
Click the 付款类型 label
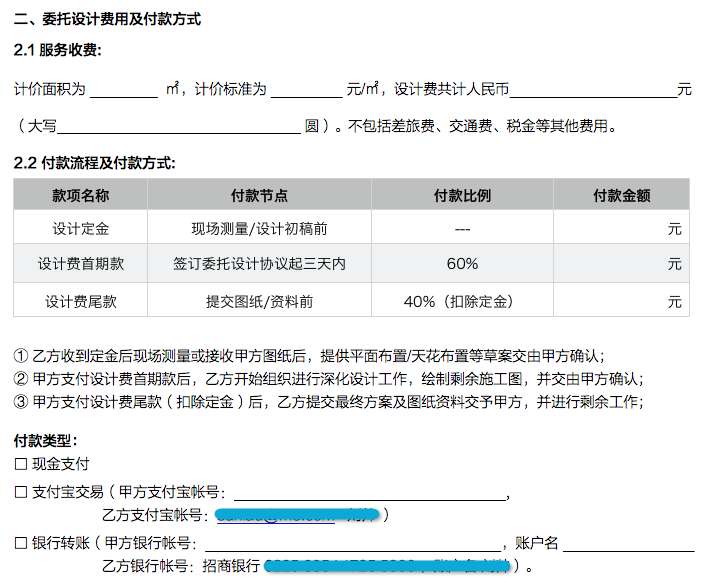(x=46, y=440)
